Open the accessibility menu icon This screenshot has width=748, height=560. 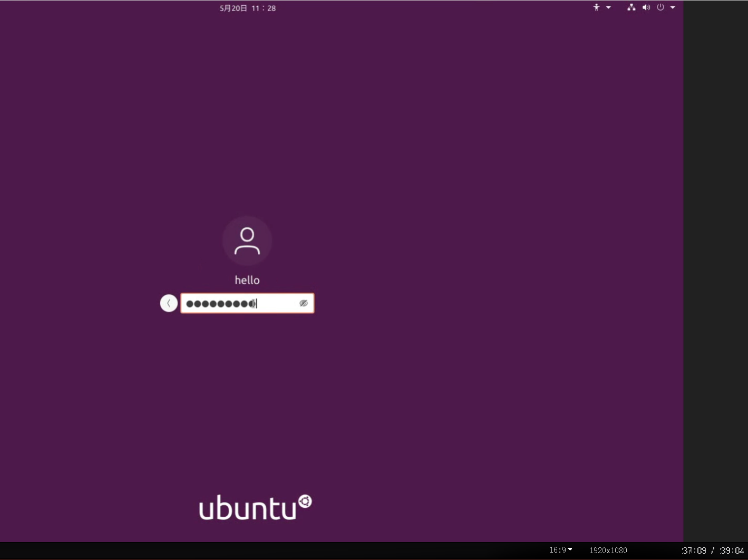596,7
